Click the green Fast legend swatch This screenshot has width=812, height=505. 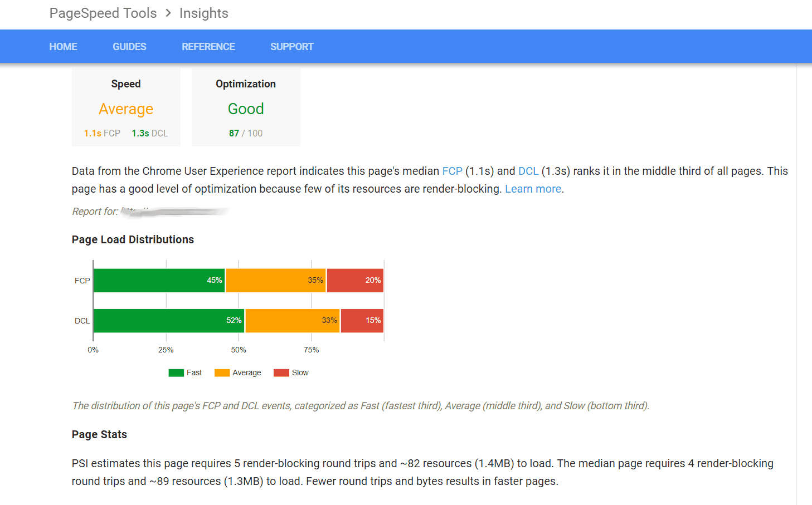[x=176, y=372]
